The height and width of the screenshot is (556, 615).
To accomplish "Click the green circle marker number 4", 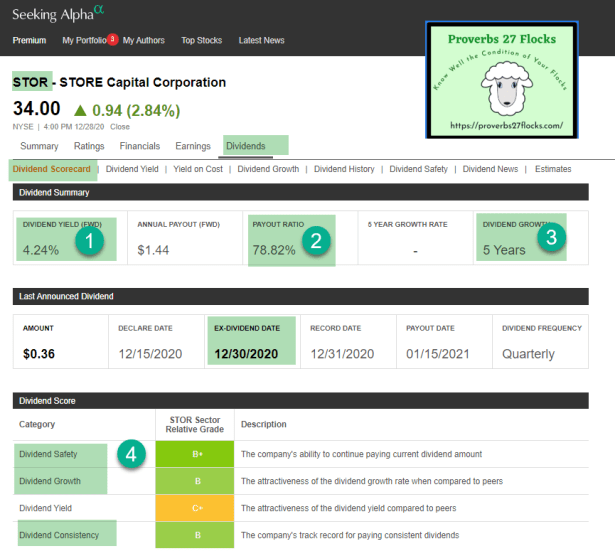I will pyautogui.click(x=129, y=454).
